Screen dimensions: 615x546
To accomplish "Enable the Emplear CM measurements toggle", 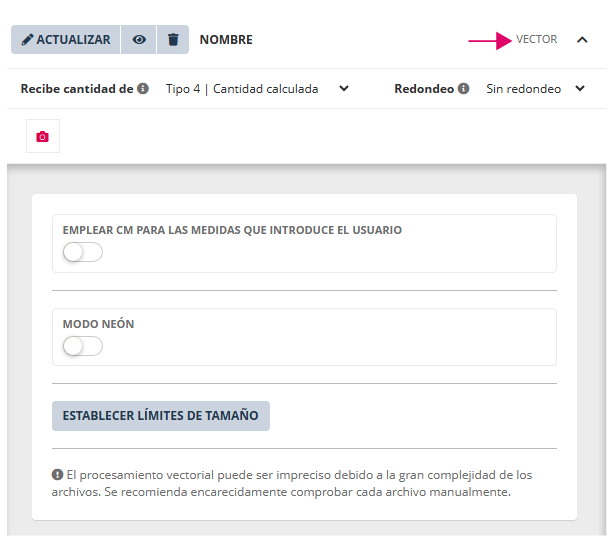I will coord(82,253).
